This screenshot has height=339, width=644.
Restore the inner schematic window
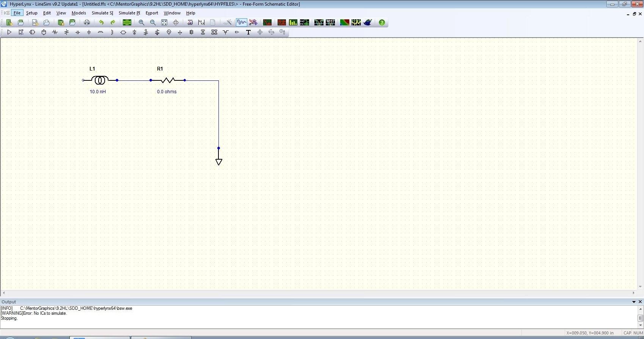[x=634, y=14]
